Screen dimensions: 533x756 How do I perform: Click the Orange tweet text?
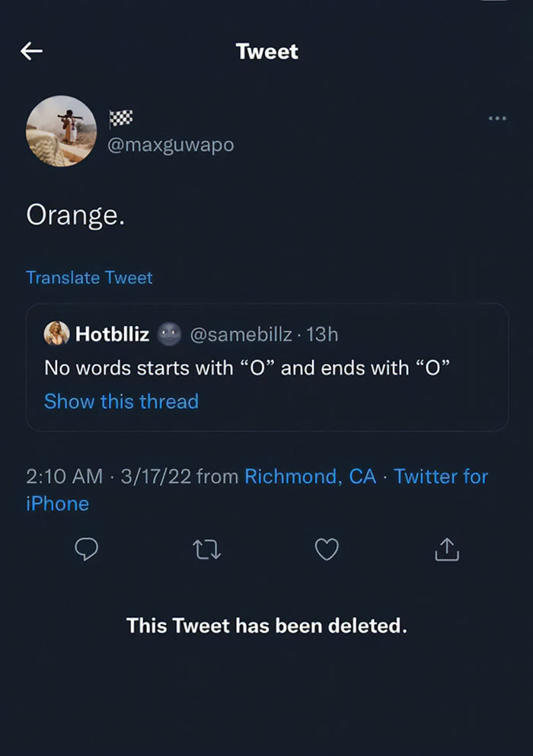75,215
